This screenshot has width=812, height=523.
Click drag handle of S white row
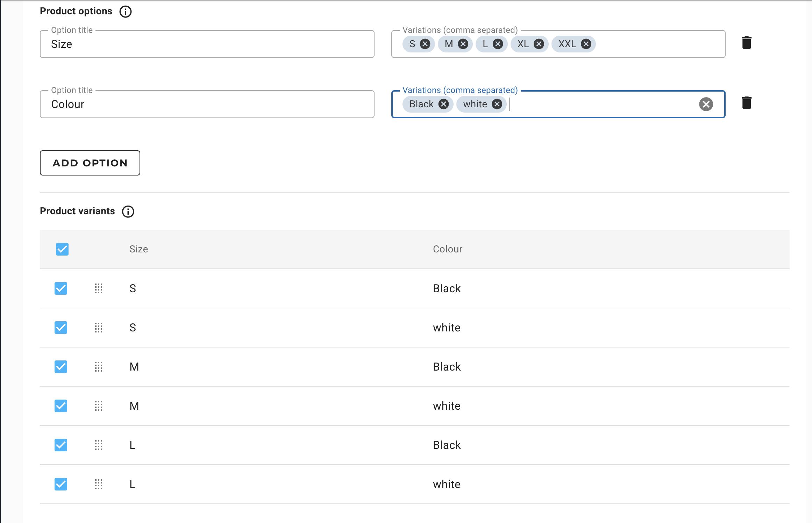click(99, 328)
